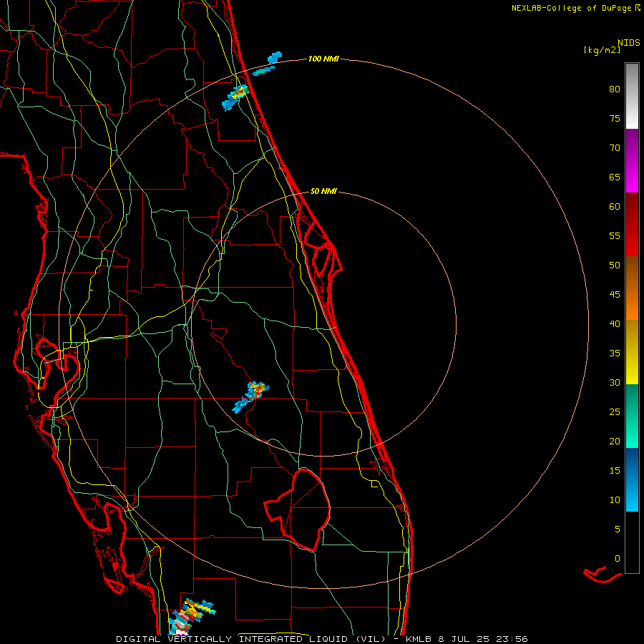Click the NIDS label above the color scale
The image size is (644, 644).
pyautogui.click(x=629, y=43)
